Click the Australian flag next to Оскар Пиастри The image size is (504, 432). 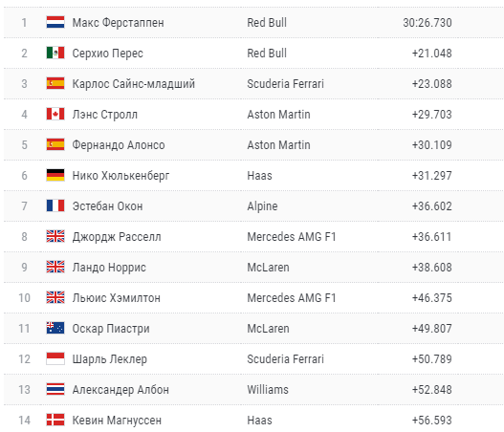click(55, 328)
